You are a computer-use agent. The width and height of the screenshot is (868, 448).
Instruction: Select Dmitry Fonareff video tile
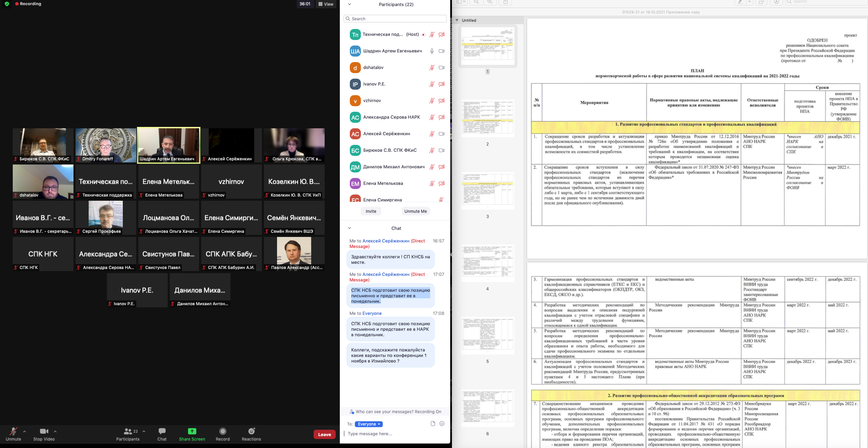(x=106, y=145)
